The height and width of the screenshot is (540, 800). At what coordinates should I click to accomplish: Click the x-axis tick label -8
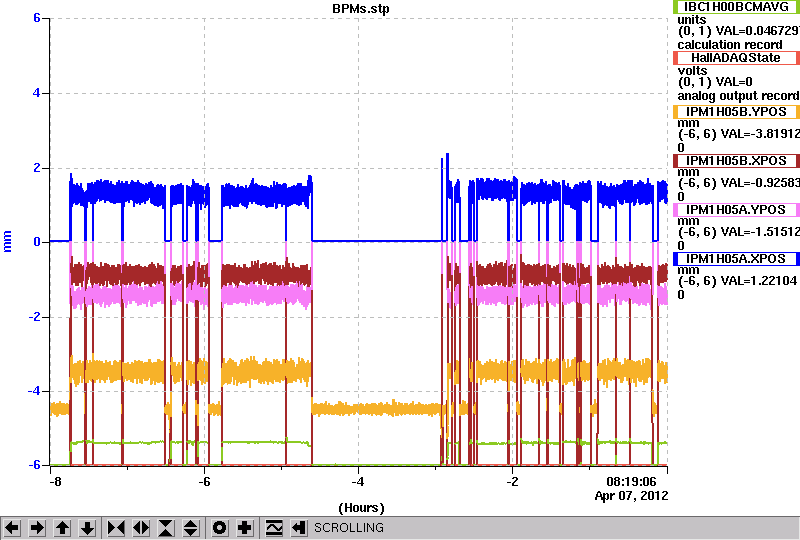coord(55,482)
